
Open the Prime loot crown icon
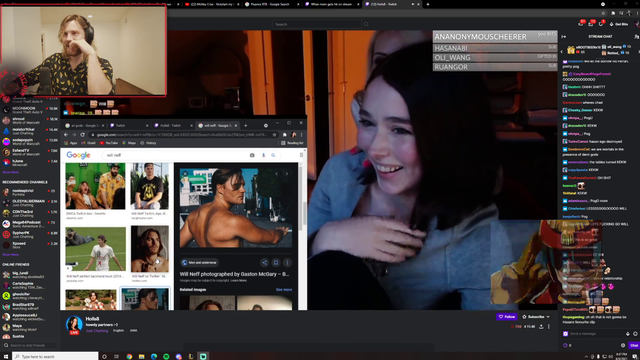pyautogui.click(x=581, y=24)
